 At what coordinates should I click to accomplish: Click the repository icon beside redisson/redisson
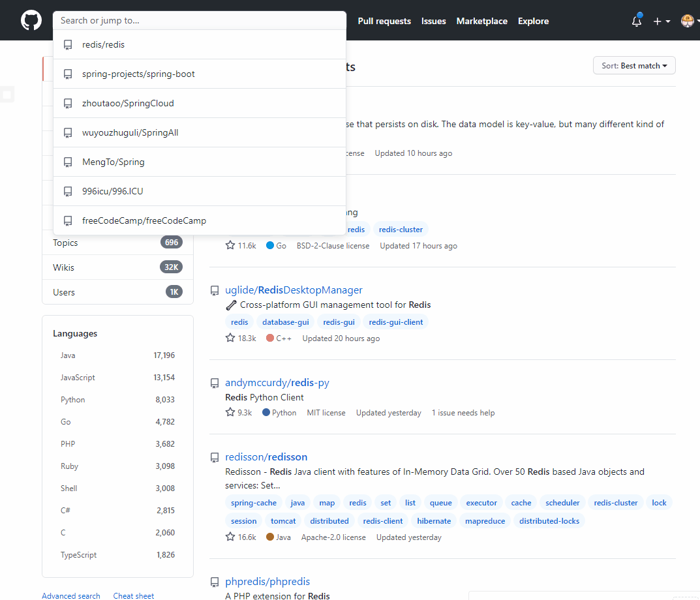pos(214,457)
